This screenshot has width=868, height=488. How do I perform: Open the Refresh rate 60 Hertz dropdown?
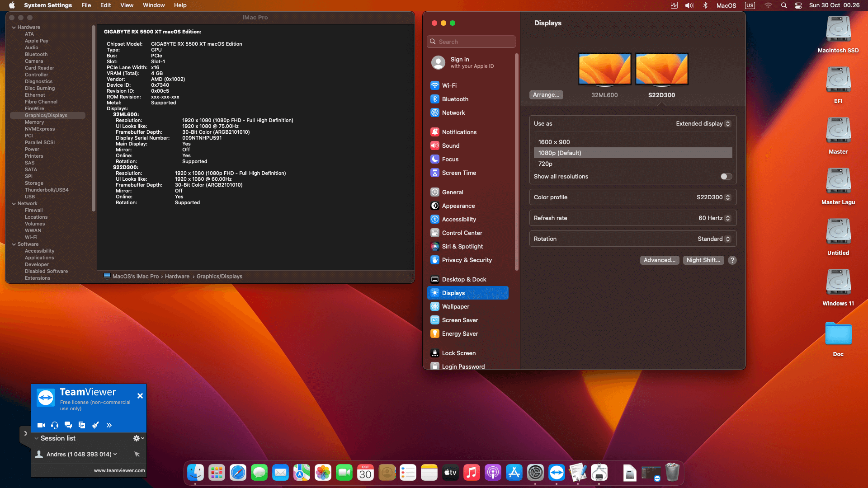pos(714,218)
